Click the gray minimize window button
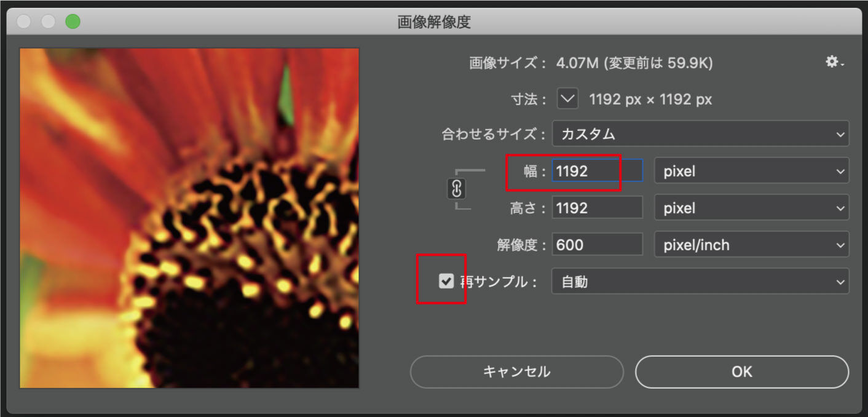The height and width of the screenshot is (417, 868). (48, 22)
